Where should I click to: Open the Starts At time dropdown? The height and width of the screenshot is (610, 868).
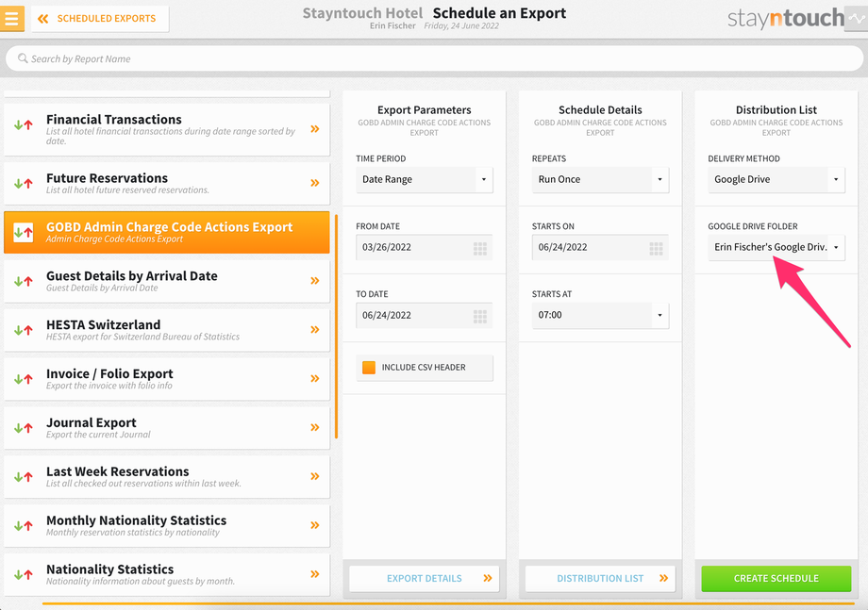pyautogui.click(x=600, y=315)
